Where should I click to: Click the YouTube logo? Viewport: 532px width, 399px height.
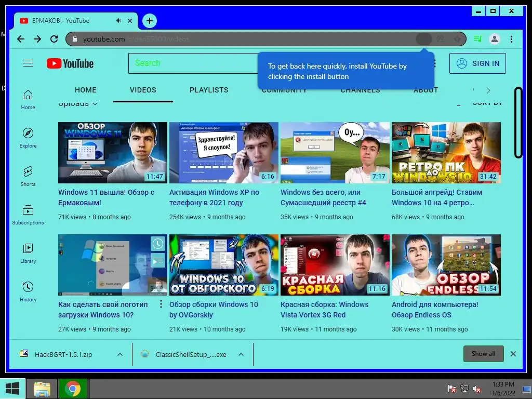coord(70,63)
